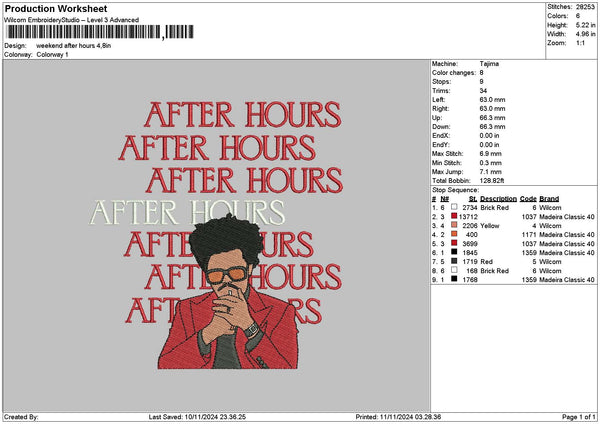Select the Max Jump value 7.1 mm

[490, 172]
